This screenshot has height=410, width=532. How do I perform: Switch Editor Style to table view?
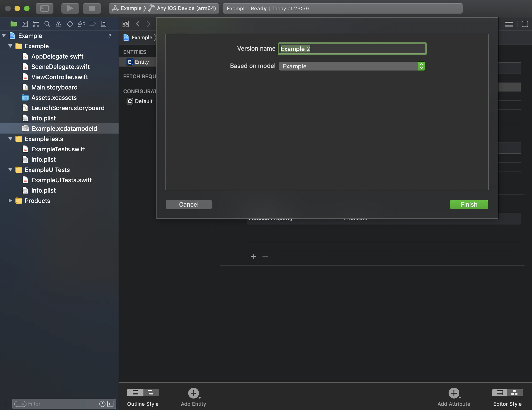pyautogui.click(x=500, y=393)
